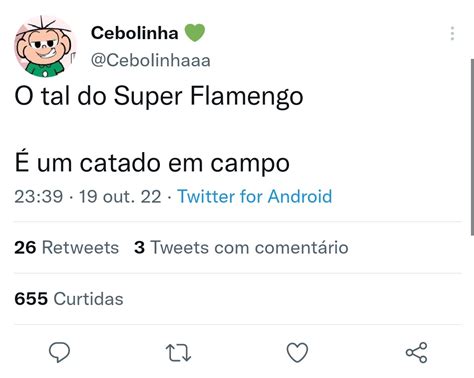Click the green heart emoji beside name

(195, 33)
